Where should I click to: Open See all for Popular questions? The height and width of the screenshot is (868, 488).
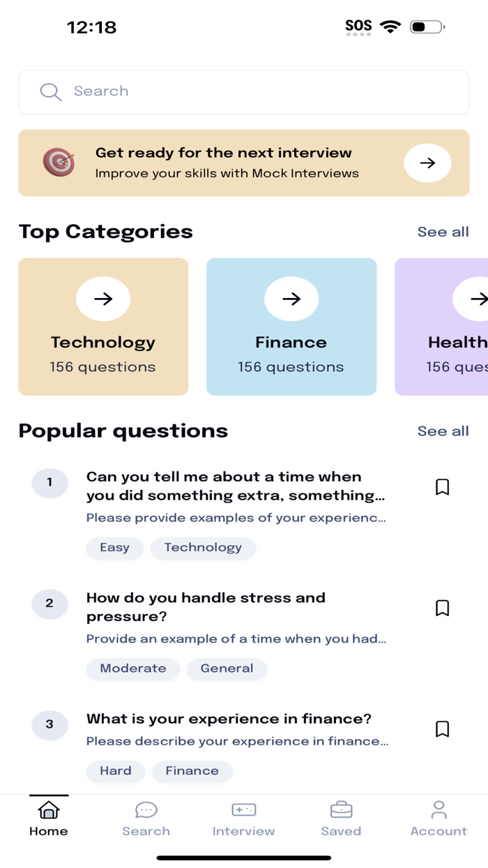coord(443,431)
